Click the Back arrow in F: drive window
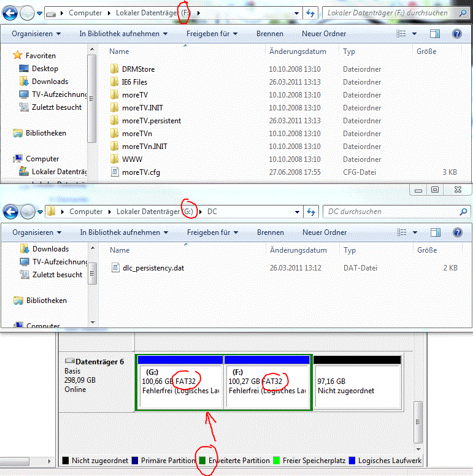 [x=10, y=13]
